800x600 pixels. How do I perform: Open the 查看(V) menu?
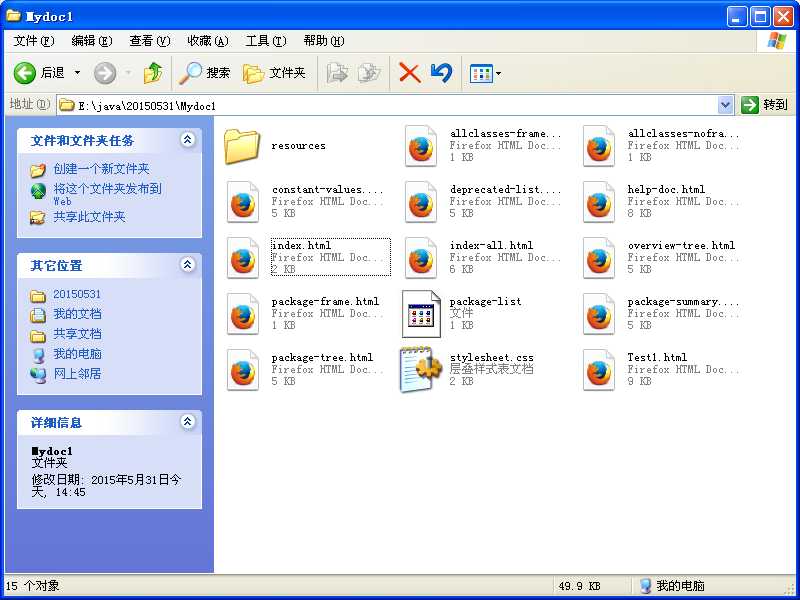[149, 40]
